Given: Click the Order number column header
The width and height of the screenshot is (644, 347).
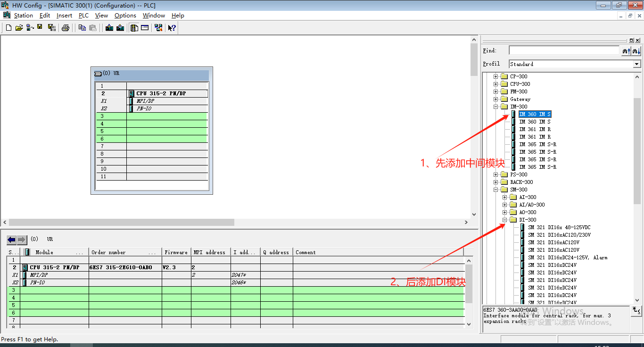Looking at the screenshot, I should (x=125, y=252).
